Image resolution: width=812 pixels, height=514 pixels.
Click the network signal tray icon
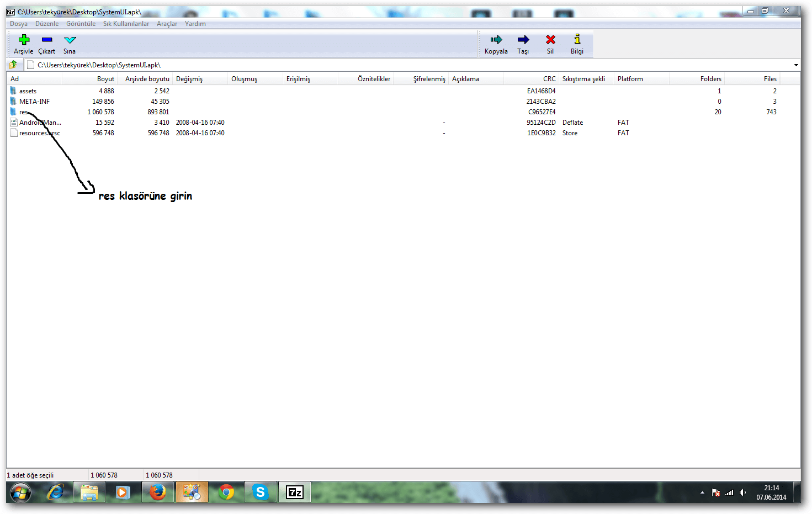click(x=729, y=492)
